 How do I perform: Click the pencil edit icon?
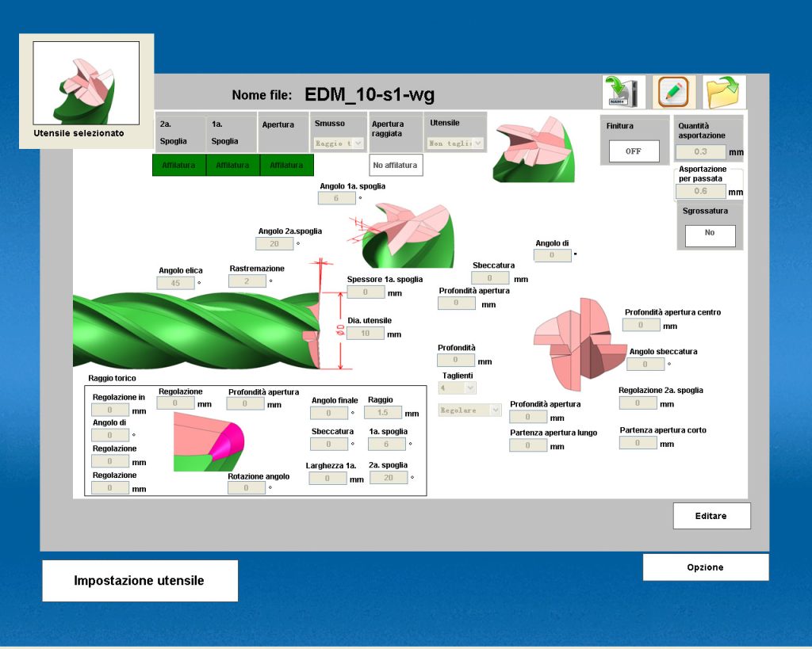pos(673,92)
